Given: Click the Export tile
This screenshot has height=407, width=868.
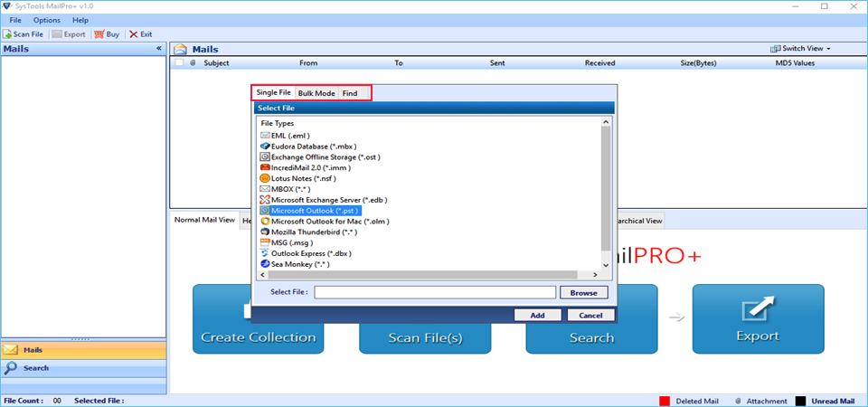Looking at the screenshot, I should point(758,319).
